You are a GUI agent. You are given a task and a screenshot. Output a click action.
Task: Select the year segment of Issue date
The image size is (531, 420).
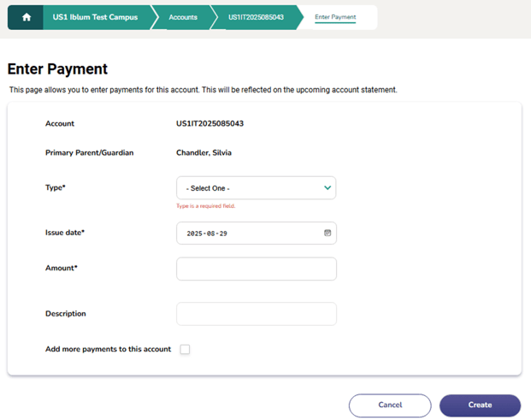pos(195,234)
